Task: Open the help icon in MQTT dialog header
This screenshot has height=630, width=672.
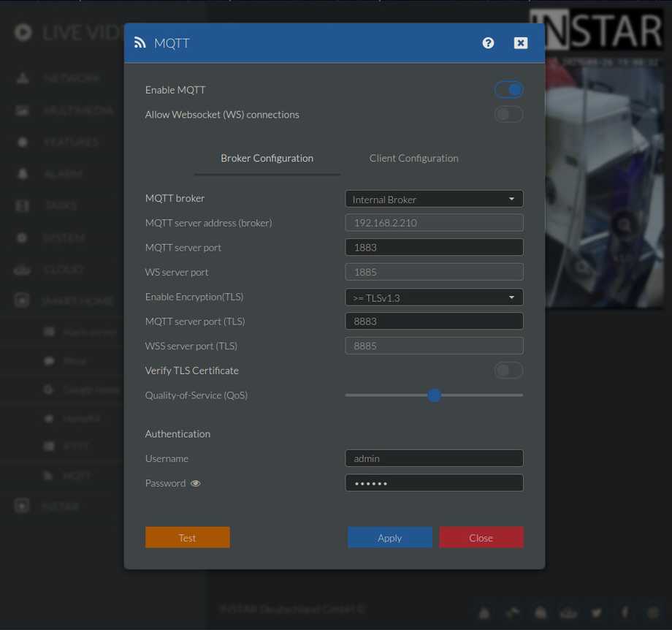Action: 488,43
